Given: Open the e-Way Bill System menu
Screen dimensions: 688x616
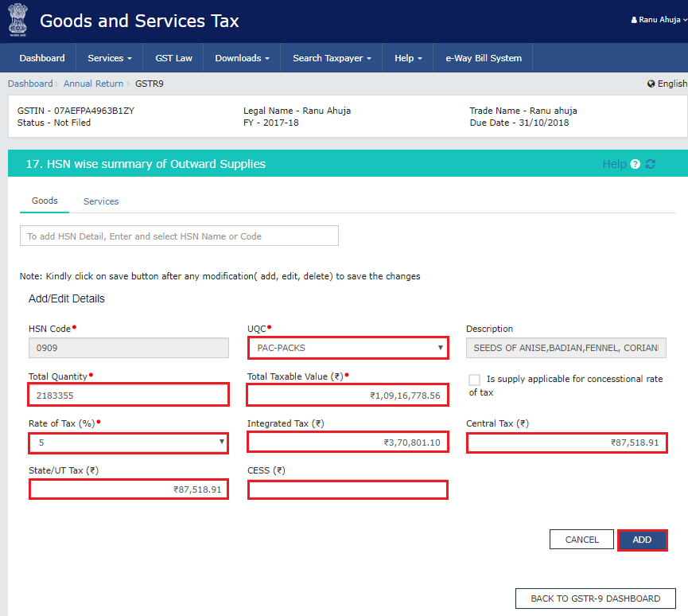Looking at the screenshot, I should pos(482,57).
